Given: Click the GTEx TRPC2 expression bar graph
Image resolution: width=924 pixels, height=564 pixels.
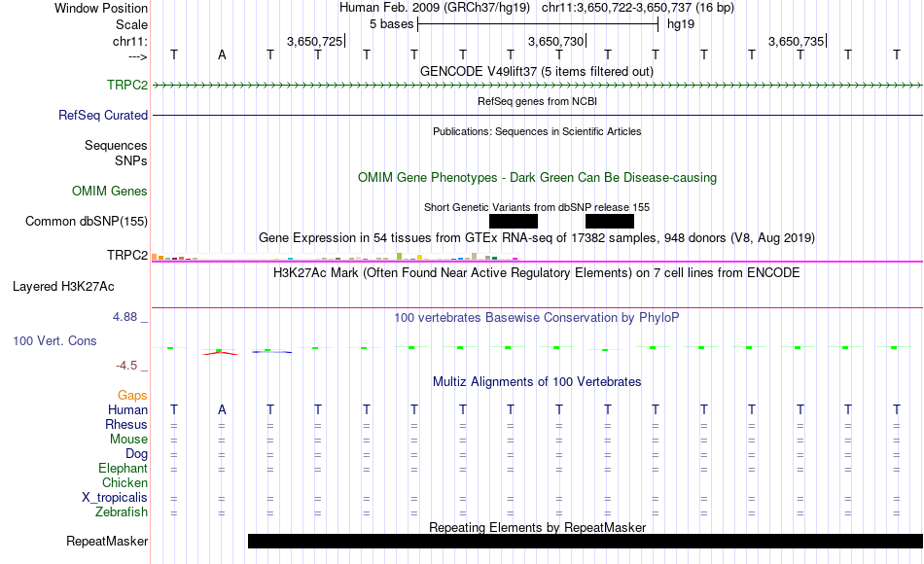Looking at the screenshot, I should [335, 257].
